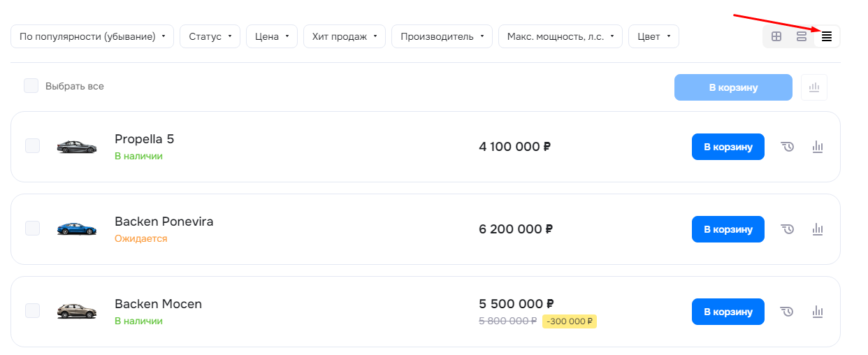
Task: Click the orange 'Ожидается' status text
Action: pos(141,238)
